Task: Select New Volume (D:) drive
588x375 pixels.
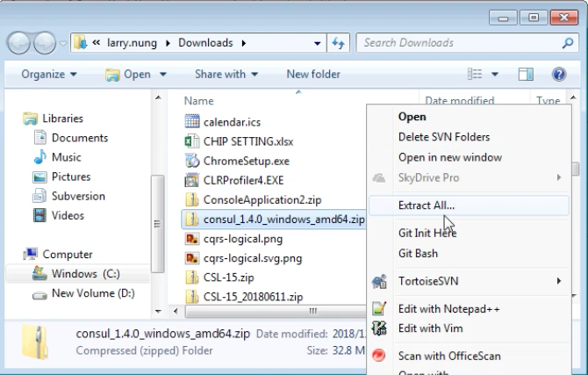Action: 83,293
